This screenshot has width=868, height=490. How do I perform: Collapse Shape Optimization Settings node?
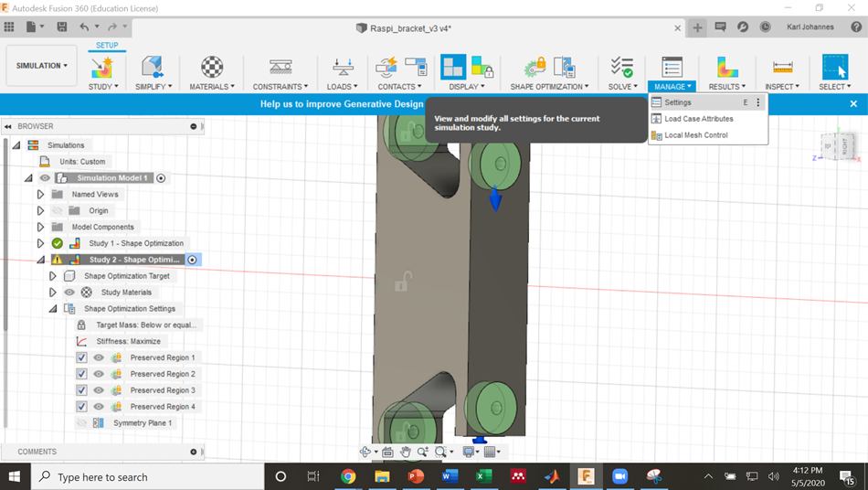click(53, 308)
